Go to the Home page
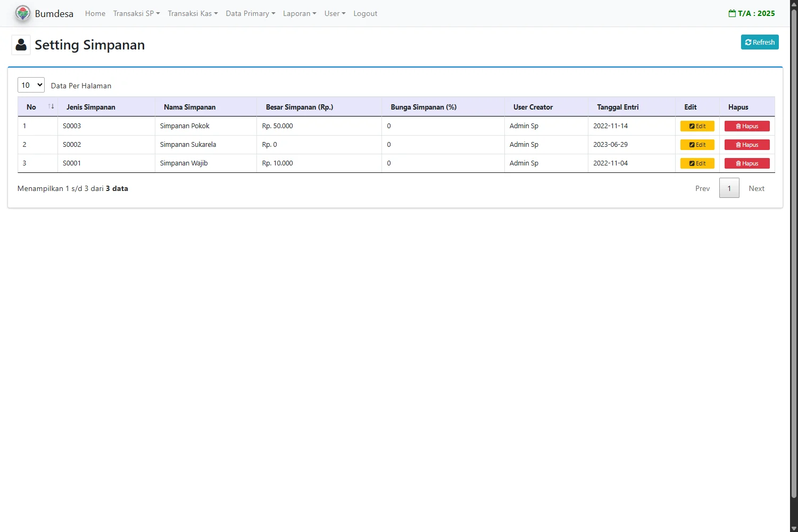Viewport: 798px width, 532px height. 95,13
